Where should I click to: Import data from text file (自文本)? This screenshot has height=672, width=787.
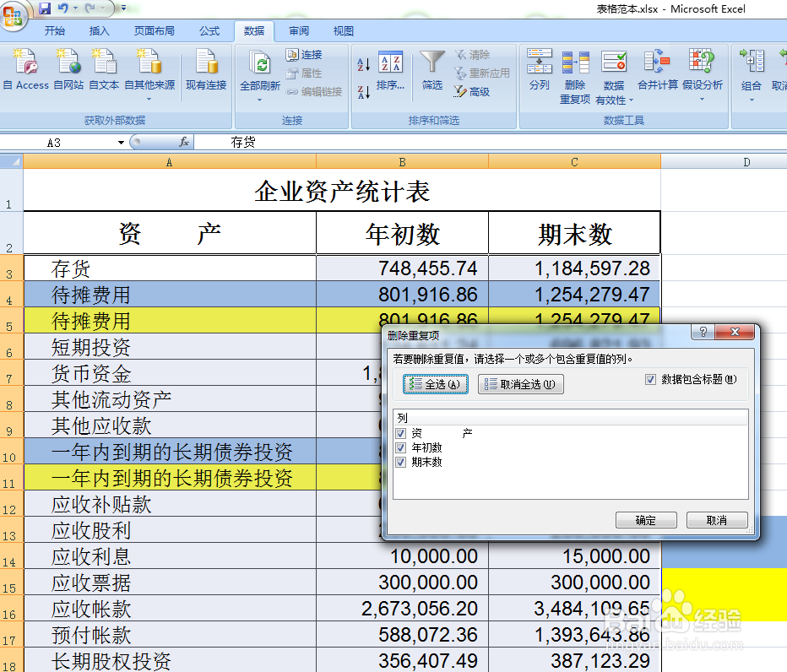point(104,69)
